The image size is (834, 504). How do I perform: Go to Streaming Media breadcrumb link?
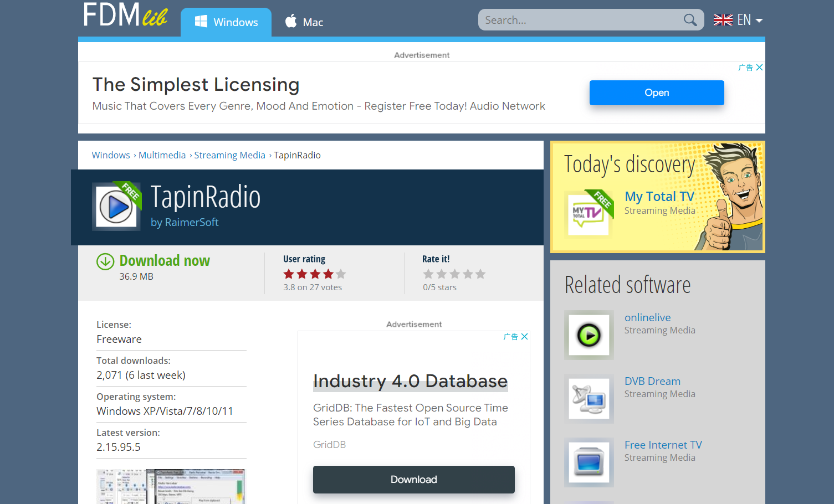[x=229, y=155]
